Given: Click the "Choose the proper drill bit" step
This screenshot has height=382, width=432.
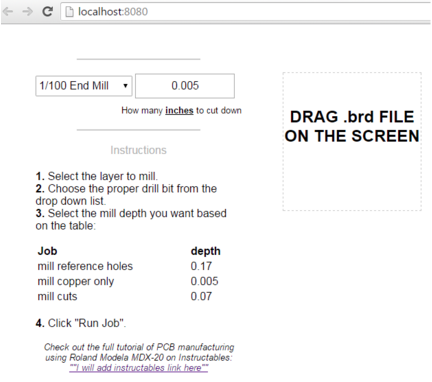Looking at the screenshot, I should 126,195.
